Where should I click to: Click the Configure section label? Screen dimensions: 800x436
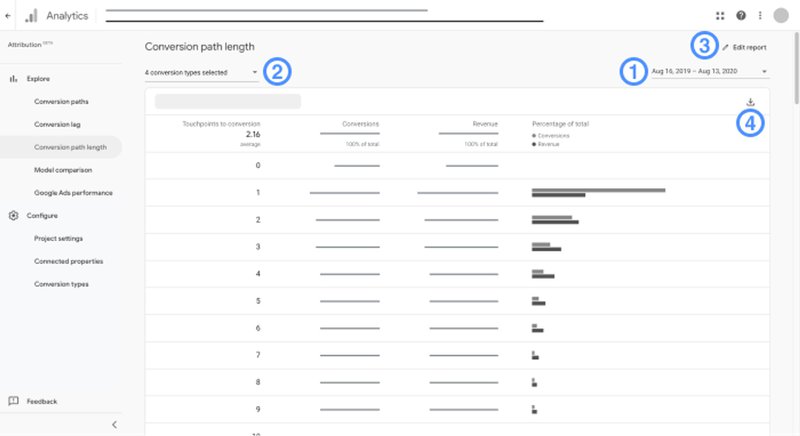tap(42, 215)
